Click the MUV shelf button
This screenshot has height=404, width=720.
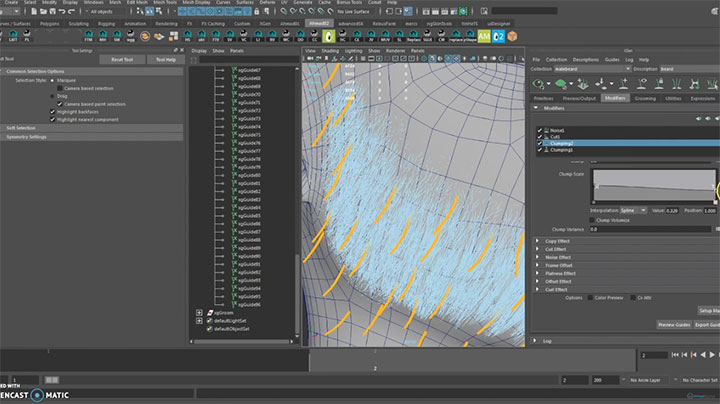(x=385, y=36)
